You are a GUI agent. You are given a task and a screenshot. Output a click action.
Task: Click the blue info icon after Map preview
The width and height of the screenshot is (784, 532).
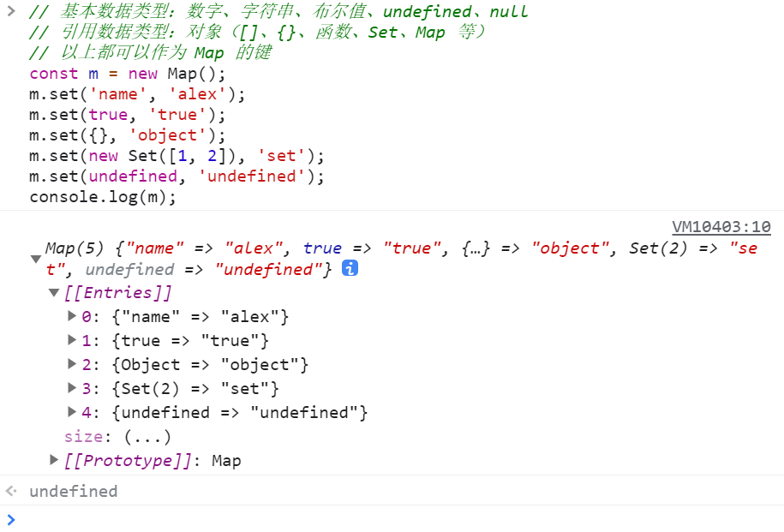(350, 268)
